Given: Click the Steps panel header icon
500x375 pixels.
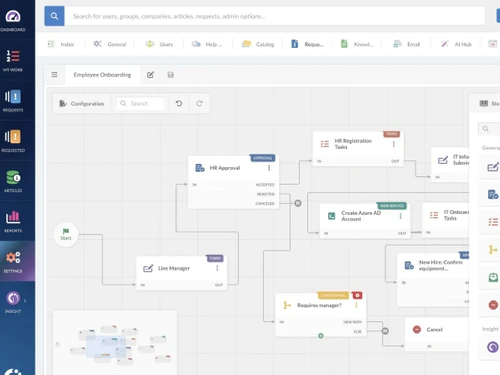Looking at the screenshot, I should click(484, 103).
